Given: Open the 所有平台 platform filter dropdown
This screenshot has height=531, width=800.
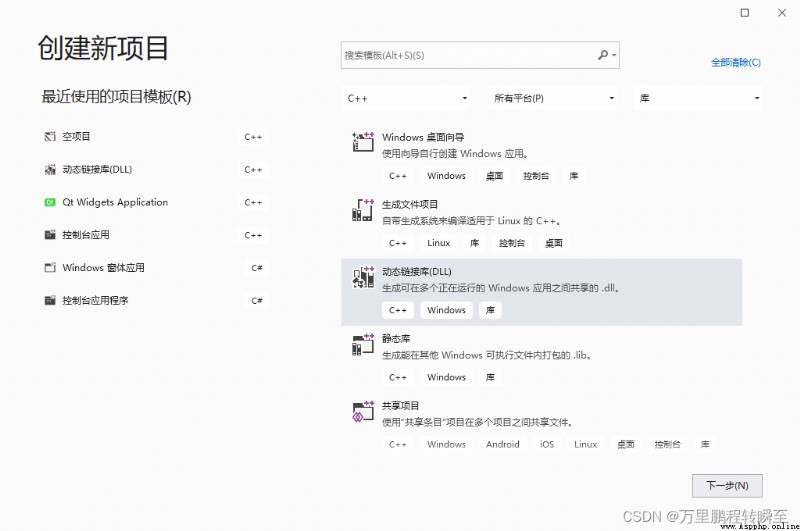Looking at the screenshot, I should click(x=553, y=98).
